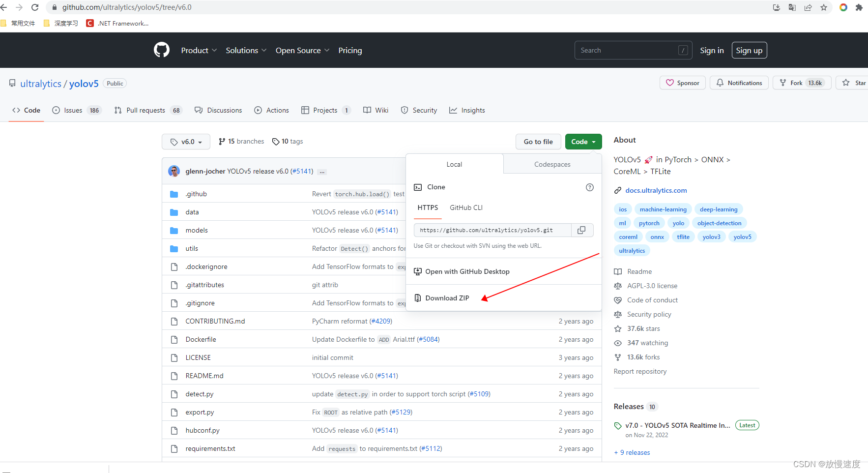The width and height of the screenshot is (868, 473).
Task: Open the Actions tab
Action: 271,110
